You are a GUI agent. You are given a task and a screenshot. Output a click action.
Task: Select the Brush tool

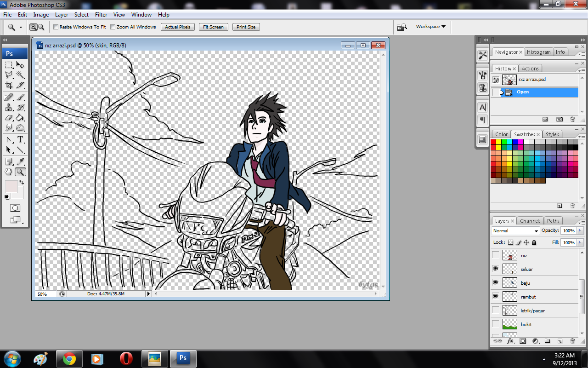click(20, 97)
